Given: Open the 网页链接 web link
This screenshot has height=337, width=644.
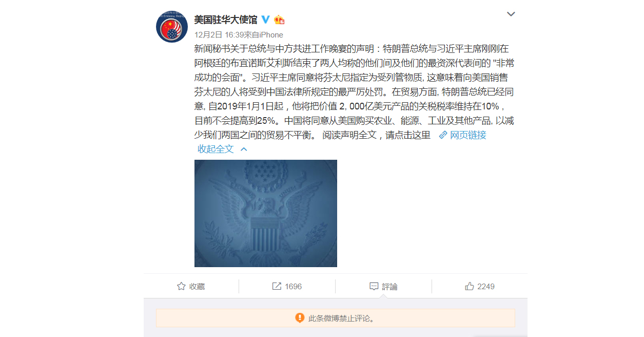Looking at the screenshot, I should [x=468, y=135].
